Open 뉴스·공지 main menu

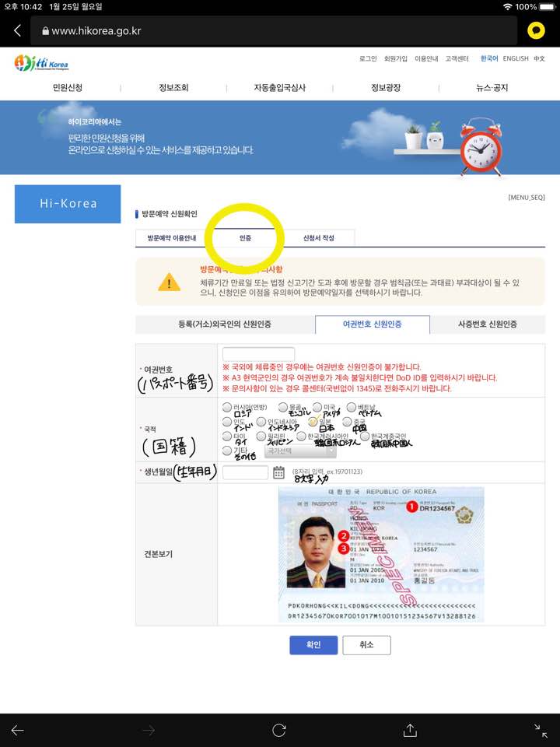point(492,88)
